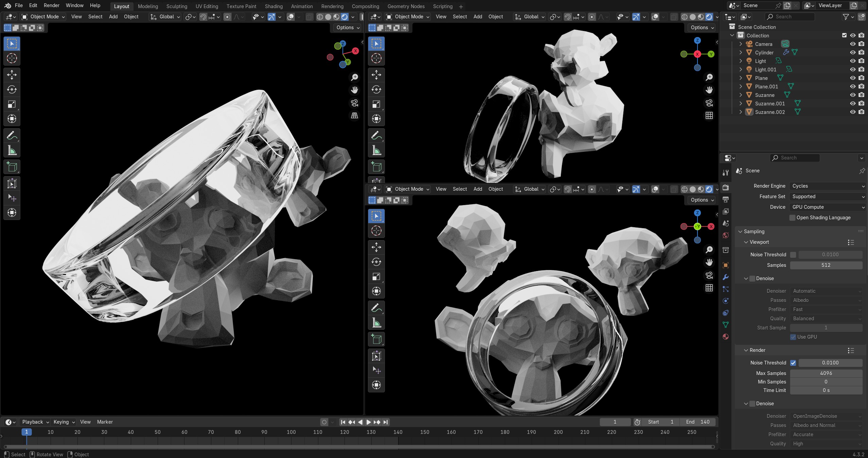868x458 pixels.
Task: Adjust render Noise Threshold value
Action: (830, 363)
